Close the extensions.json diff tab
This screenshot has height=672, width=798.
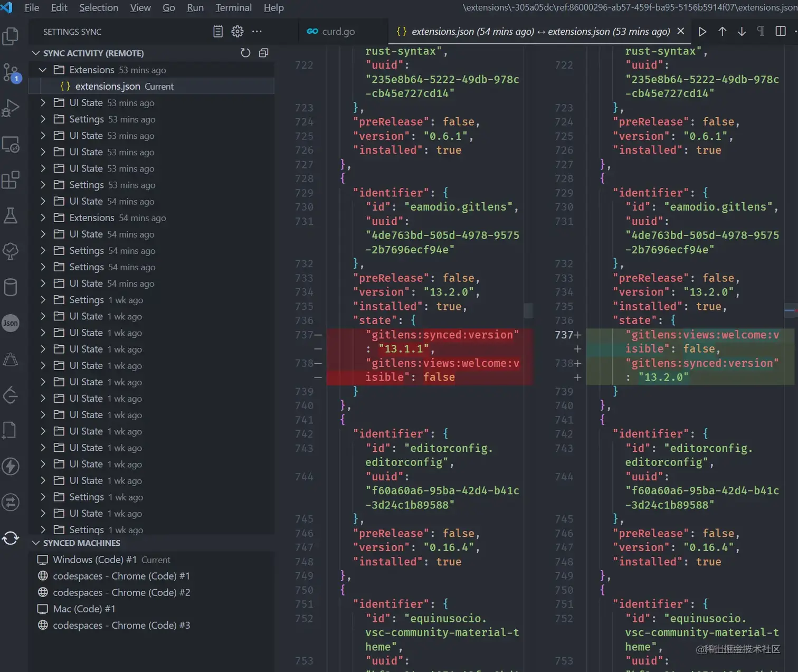[x=681, y=32]
